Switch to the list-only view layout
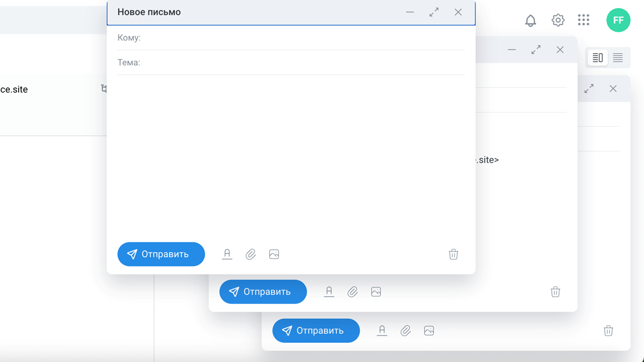The image size is (644, 362). (618, 58)
